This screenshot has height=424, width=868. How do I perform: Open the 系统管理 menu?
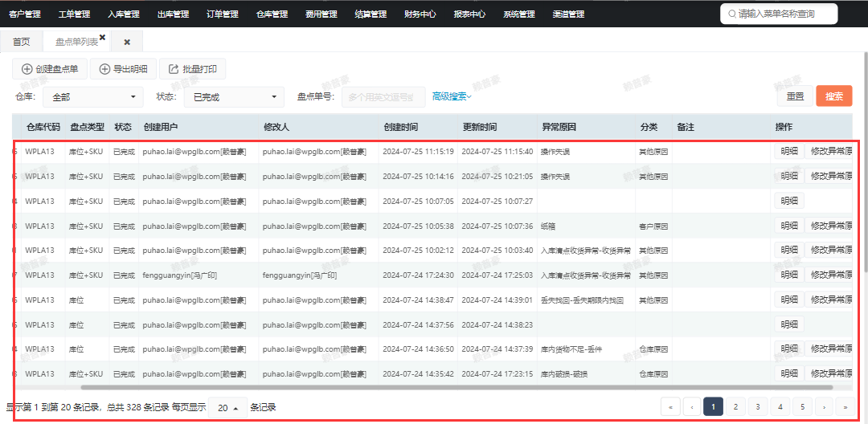(518, 14)
